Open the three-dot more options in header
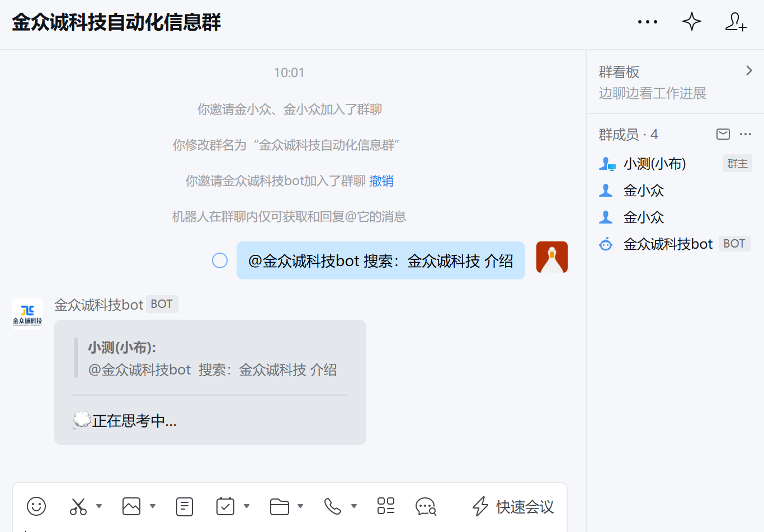Image resolution: width=764 pixels, height=532 pixels. pyautogui.click(x=648, y=22)
